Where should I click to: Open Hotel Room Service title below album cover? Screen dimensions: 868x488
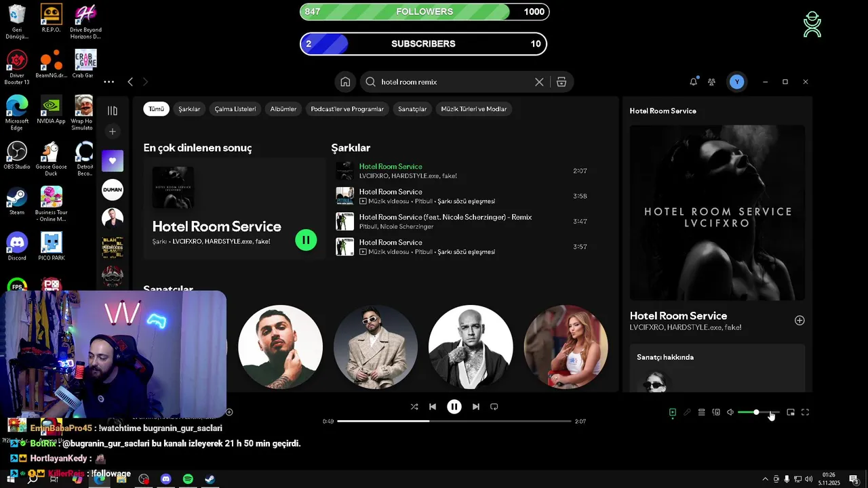[678, 316]
